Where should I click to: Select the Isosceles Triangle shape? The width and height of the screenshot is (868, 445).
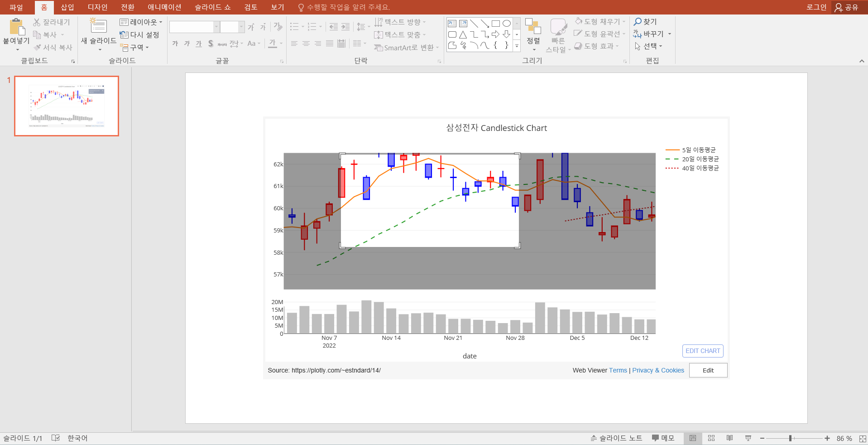click(463, 34)
